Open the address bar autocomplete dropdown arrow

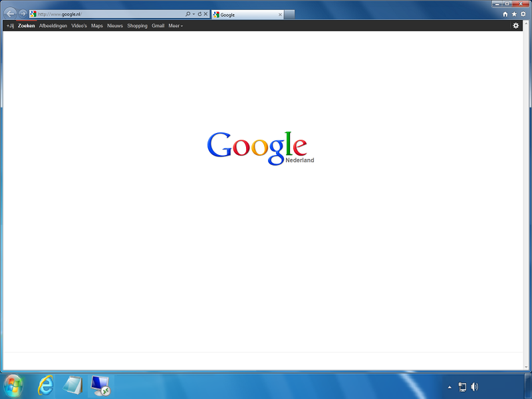pos(194,14)
